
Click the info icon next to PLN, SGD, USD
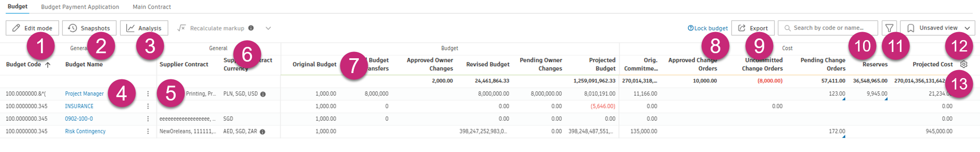(x=263, y=94)
